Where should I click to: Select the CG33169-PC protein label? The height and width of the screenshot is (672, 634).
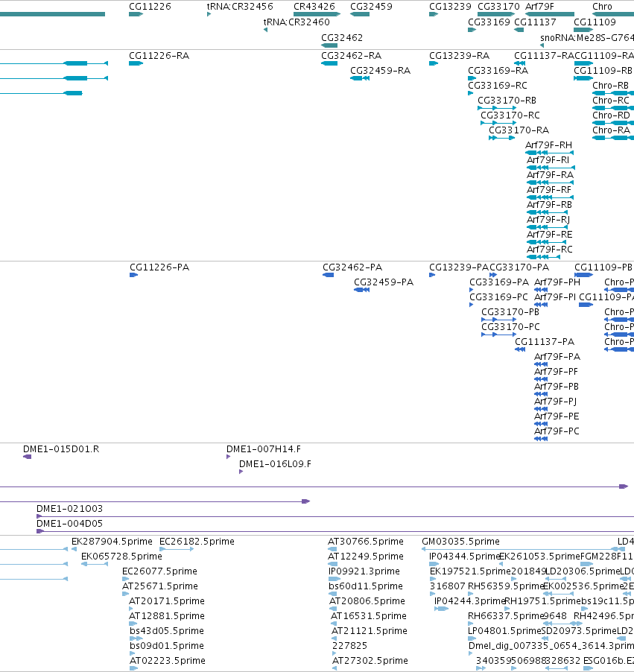(x=499, y=297)
